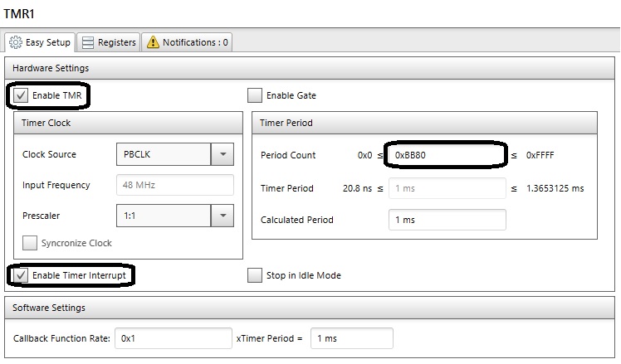Select the Calculated Period 1 ms field

point(447,220)
